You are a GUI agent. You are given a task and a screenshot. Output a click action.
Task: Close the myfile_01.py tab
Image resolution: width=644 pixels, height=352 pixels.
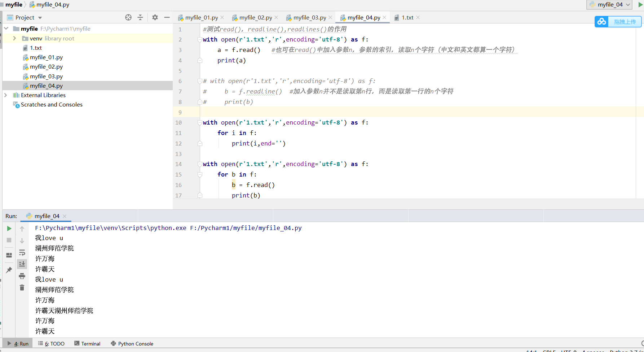point(222,17)
